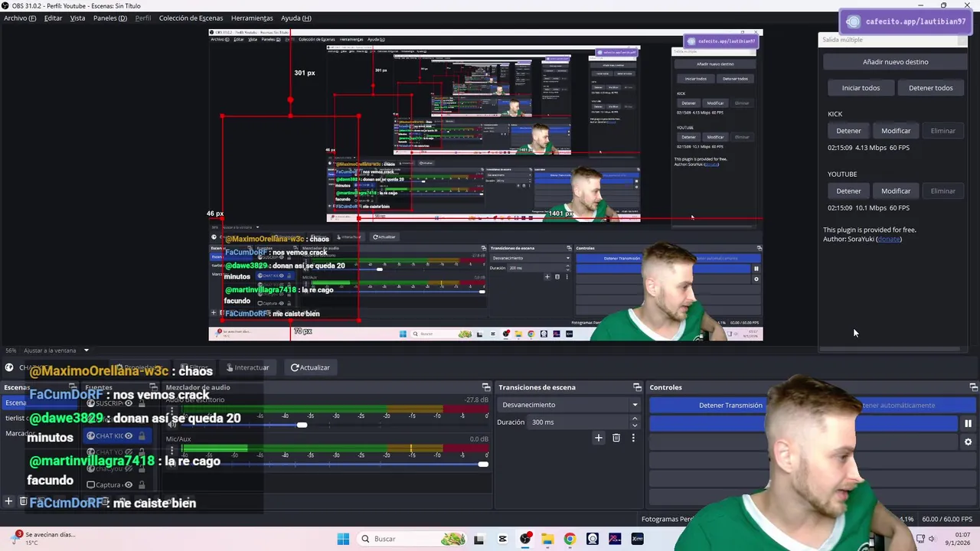Adjust Audio del escritorio volume slider
Viewport: 980px width, 551px height.
tap(302, 425)
